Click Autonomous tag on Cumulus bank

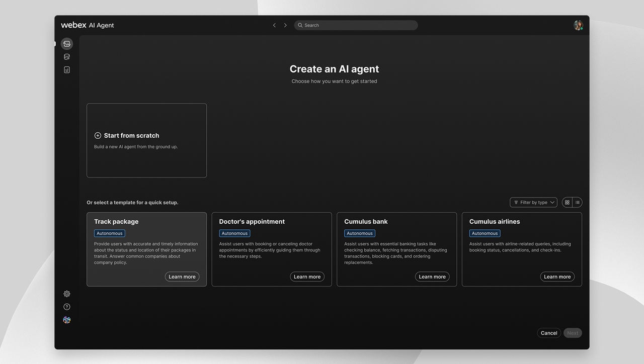click(x=360, y=233)
